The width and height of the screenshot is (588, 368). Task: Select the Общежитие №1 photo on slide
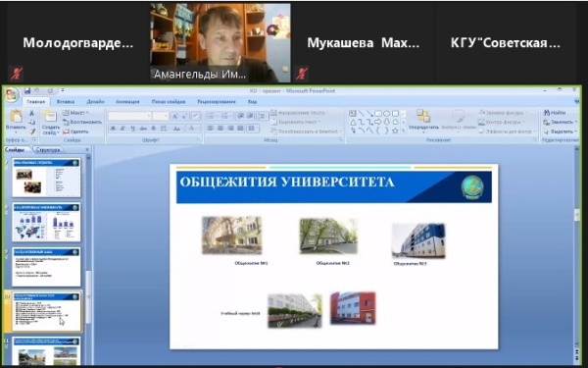coord(231,236)
